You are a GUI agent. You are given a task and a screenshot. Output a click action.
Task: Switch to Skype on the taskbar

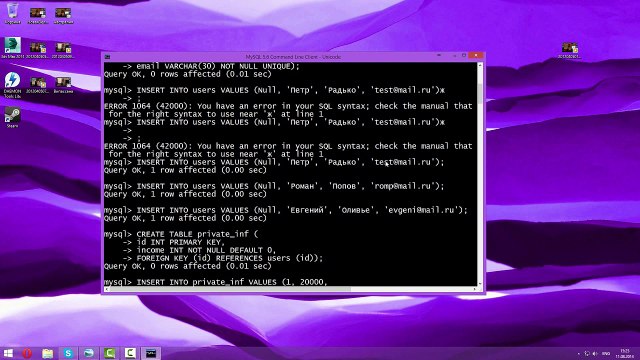[68, 353]
